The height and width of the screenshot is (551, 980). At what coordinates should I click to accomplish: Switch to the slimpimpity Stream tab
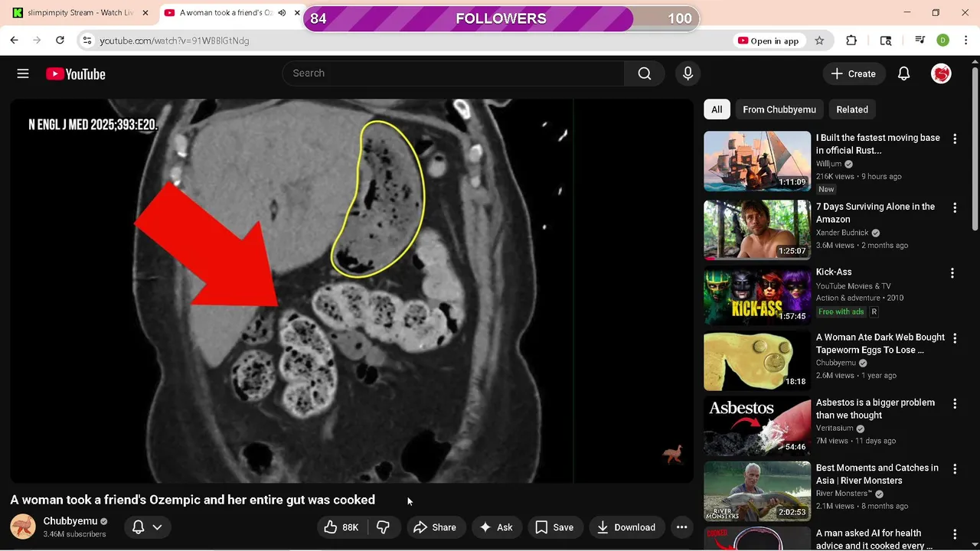(79, 13)
